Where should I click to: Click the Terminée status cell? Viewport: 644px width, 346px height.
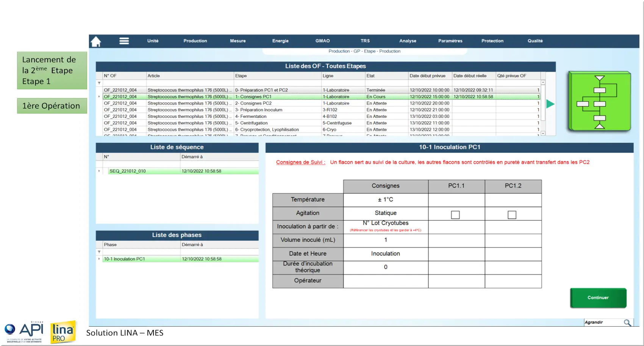386,90
